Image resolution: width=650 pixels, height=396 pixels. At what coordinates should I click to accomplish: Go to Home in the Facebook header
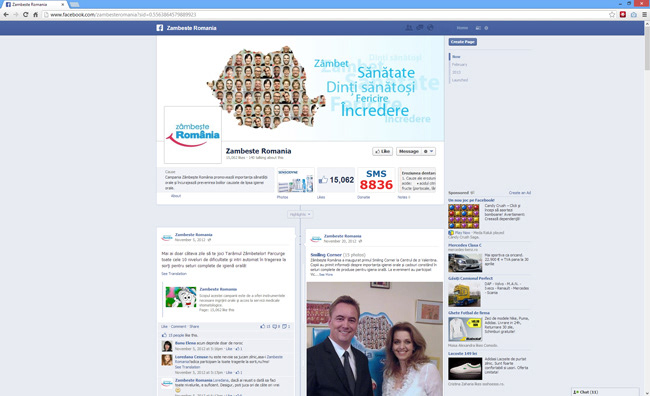coord(462,28)
